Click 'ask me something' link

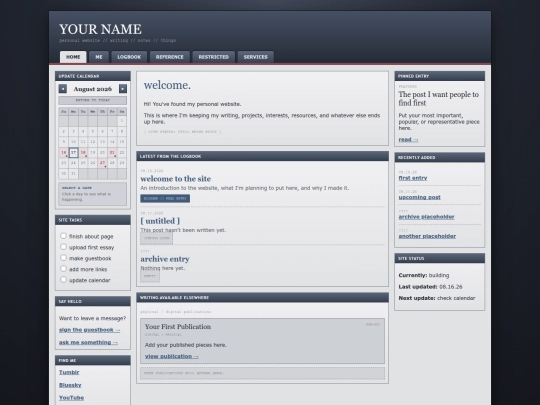88,342
